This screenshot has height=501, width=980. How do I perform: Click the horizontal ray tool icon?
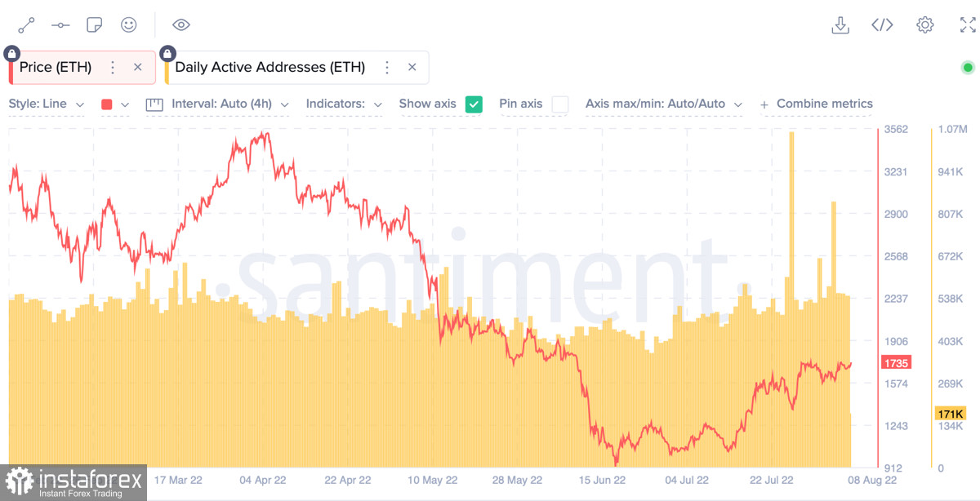point(60,25)
